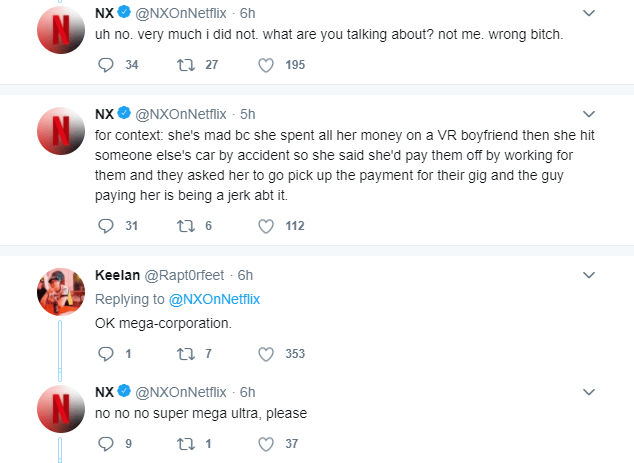Like the "wrong bitch" tweet

coord(266,65)
